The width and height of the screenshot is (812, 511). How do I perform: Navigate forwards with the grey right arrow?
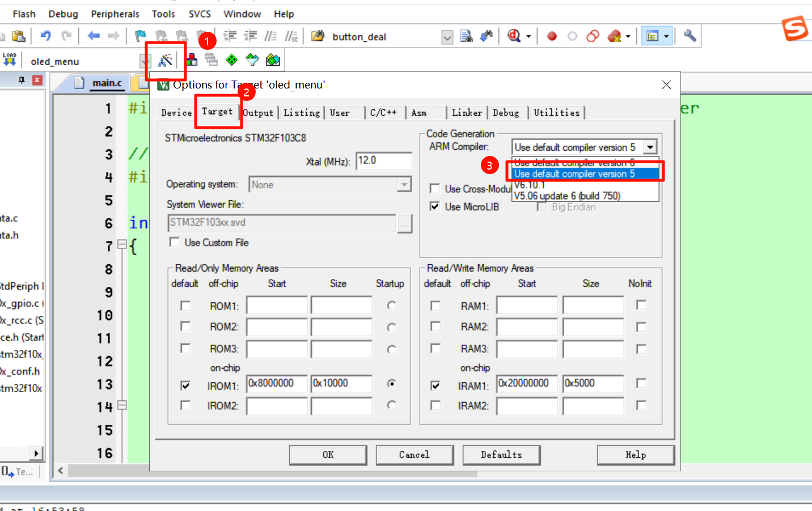tap(114, 36)
